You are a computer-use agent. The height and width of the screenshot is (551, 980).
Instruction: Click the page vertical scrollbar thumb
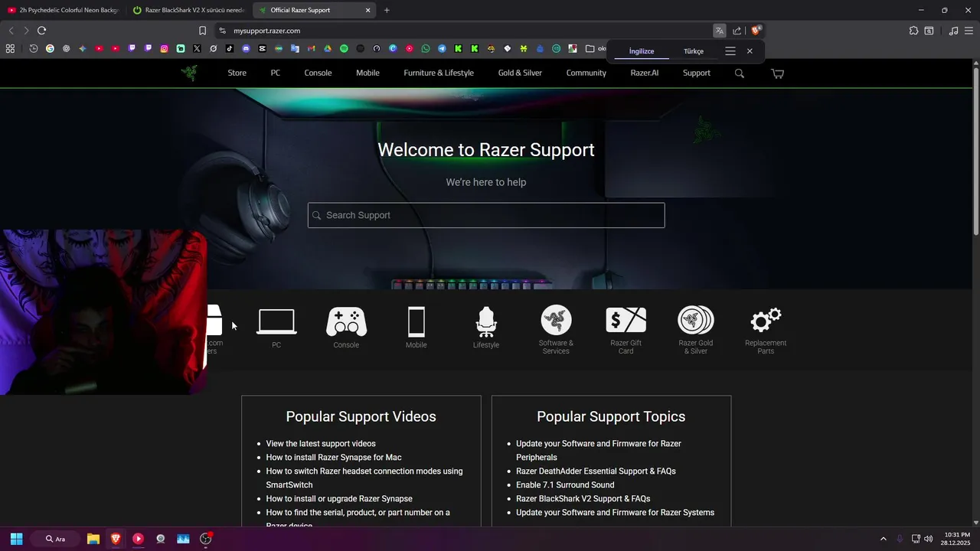pos(975,152)
